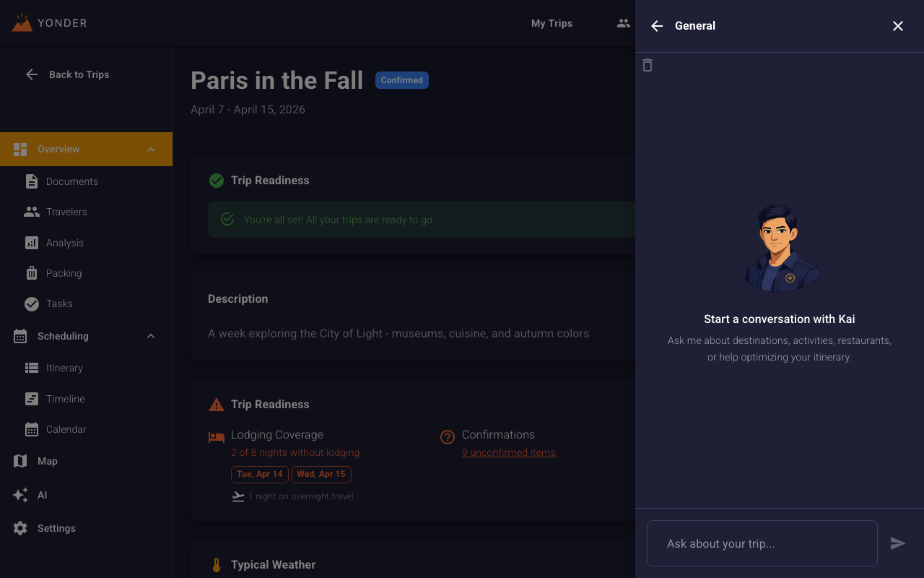Select the Wed, Apr 15 date chip
This screenshot has width=924, height=578.
click(x=321, y=474)
